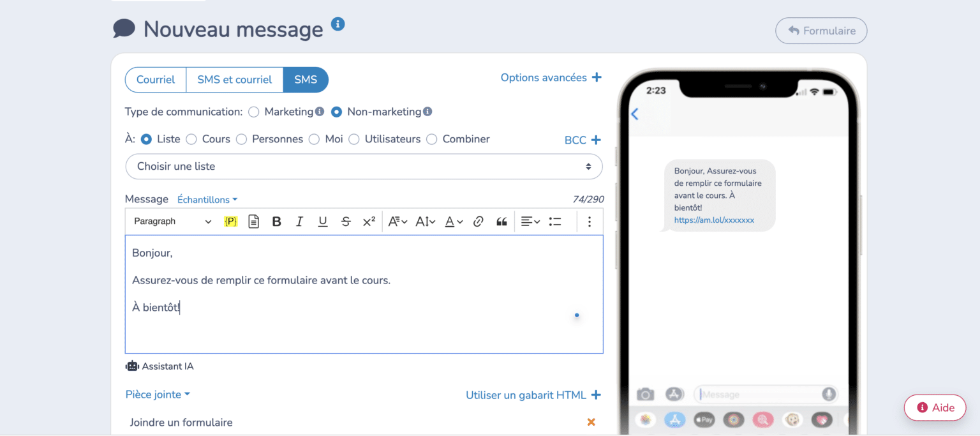Show more toolbar options
The image size is (980, 436).
point(589,222)
